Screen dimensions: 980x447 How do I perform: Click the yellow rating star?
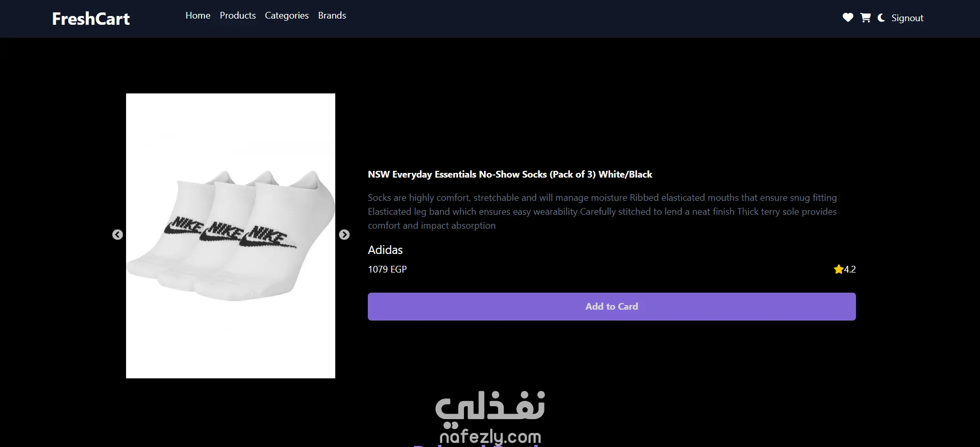838,269
